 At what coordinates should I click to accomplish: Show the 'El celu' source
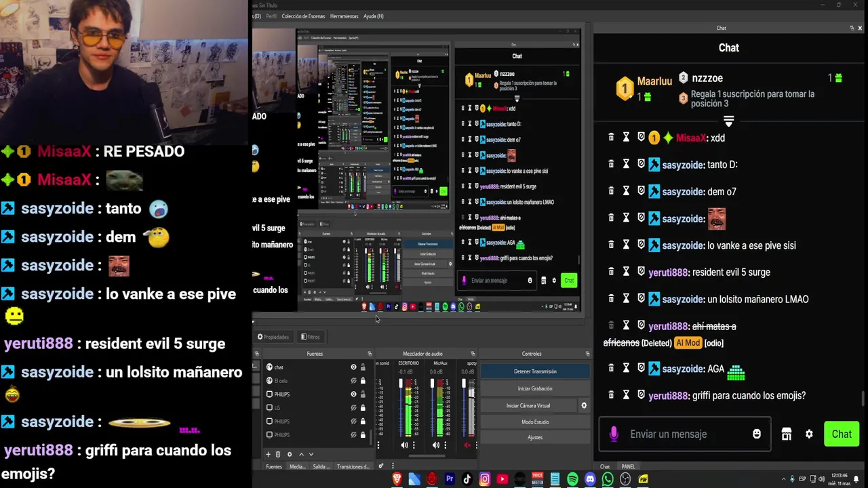point(353,380)
